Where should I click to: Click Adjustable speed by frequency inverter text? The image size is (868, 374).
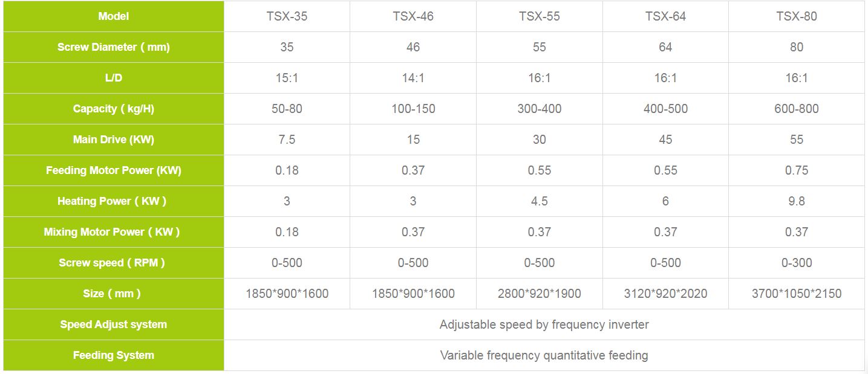point(544,324)
